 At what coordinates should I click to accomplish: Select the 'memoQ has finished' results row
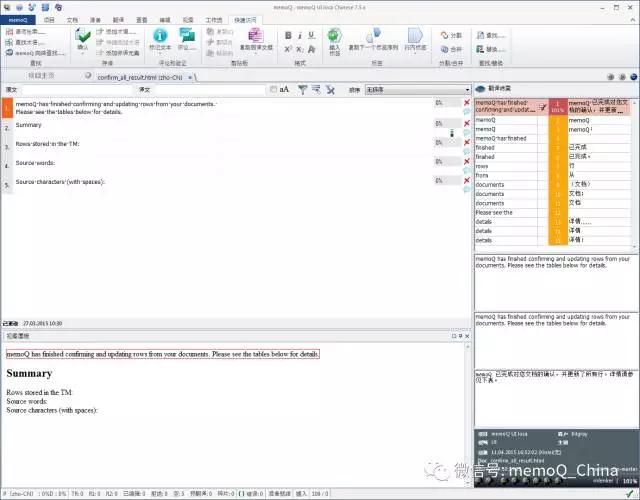click(x=553, y=138)
